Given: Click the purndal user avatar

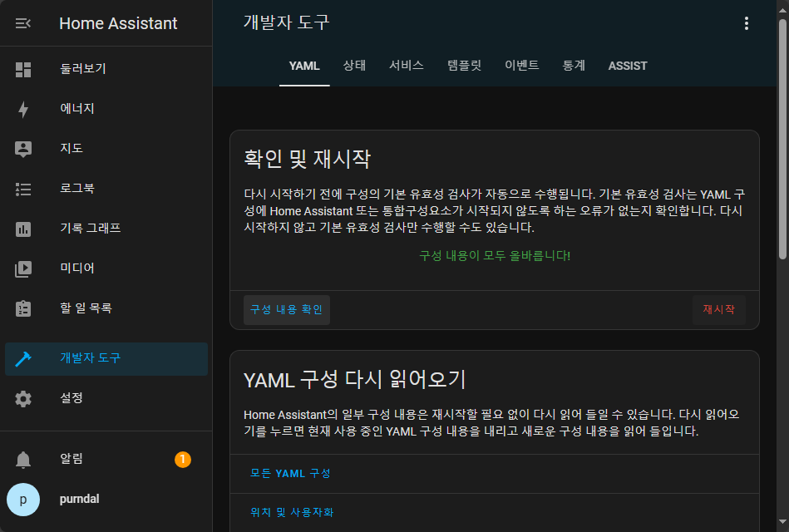Looking at the screenshot, I should (23, 500).
